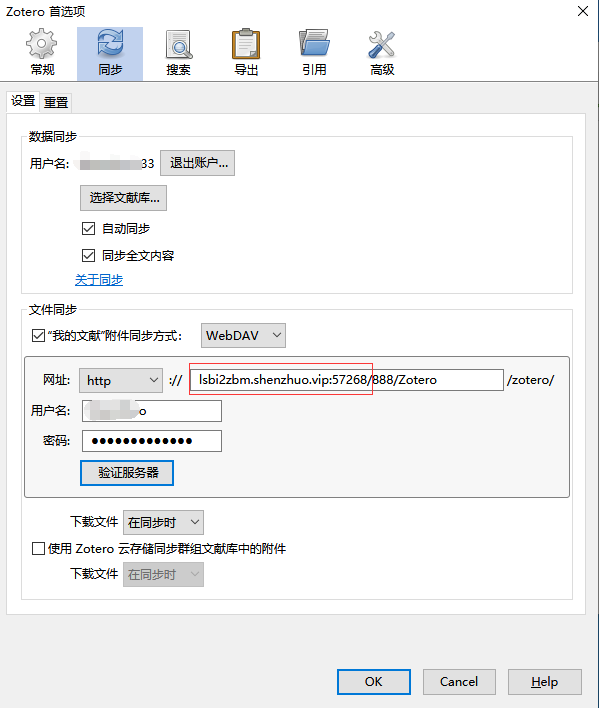Close the Zotero 首选项 window
Screen dimensions: 599x708
[583, 11]
